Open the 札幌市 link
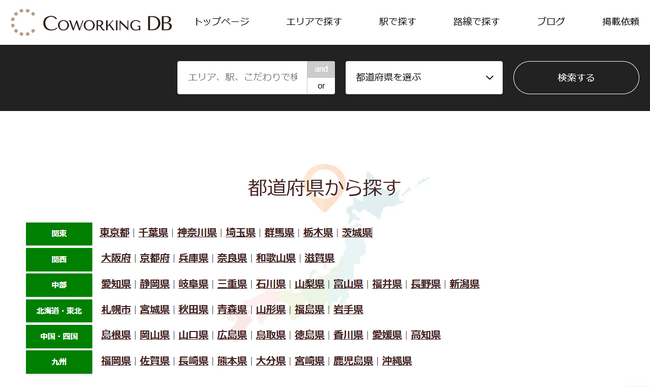This screenshot has height=388, width=650. pos(116,310)
